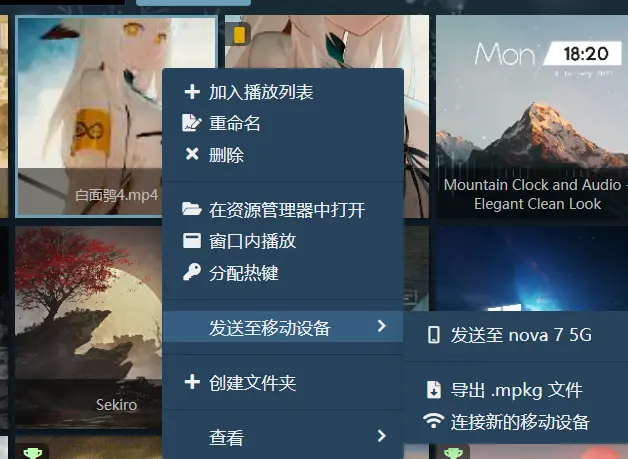The image size is (628, 459).
Task: Click the Wi-Fi icon for 连接新的移动设备
Action: [x=433, y=421]
